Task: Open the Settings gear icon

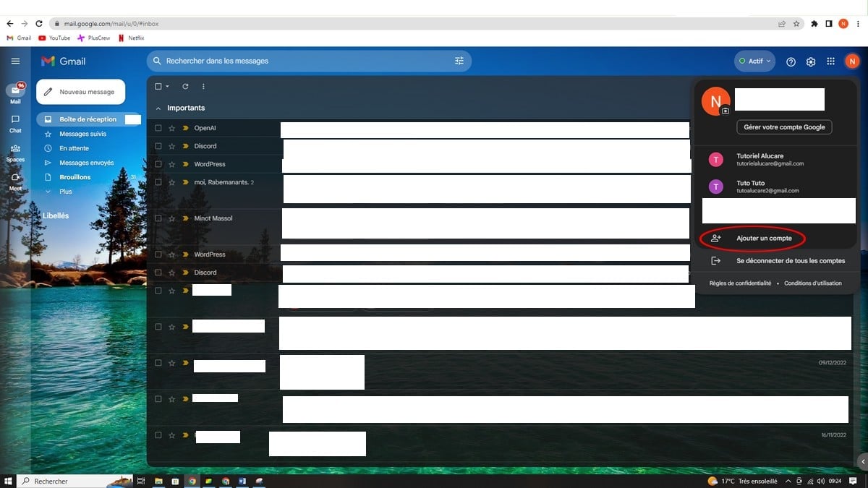Action: (811, 62)
